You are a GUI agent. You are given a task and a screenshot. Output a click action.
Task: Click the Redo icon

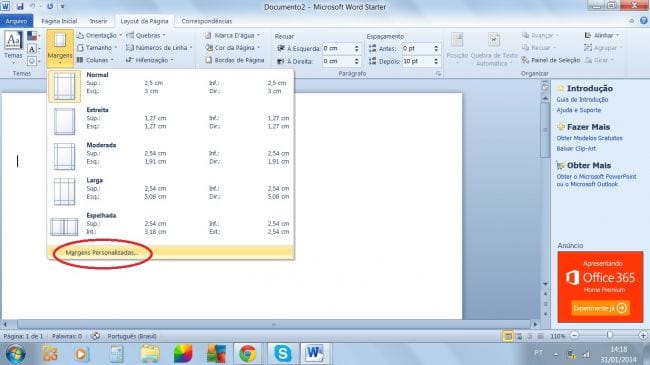click(50, 6)
